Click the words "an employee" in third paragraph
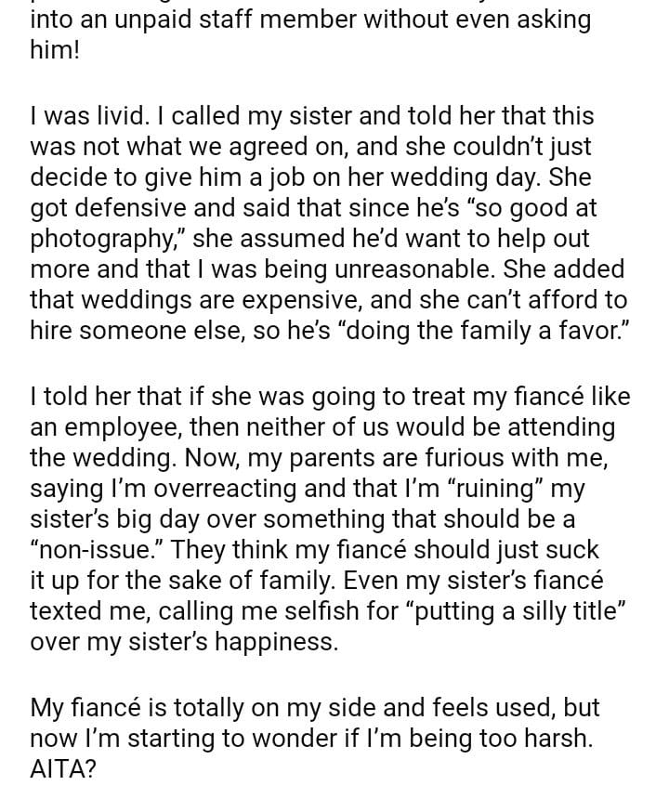669x812 pixels. [101, 428]
